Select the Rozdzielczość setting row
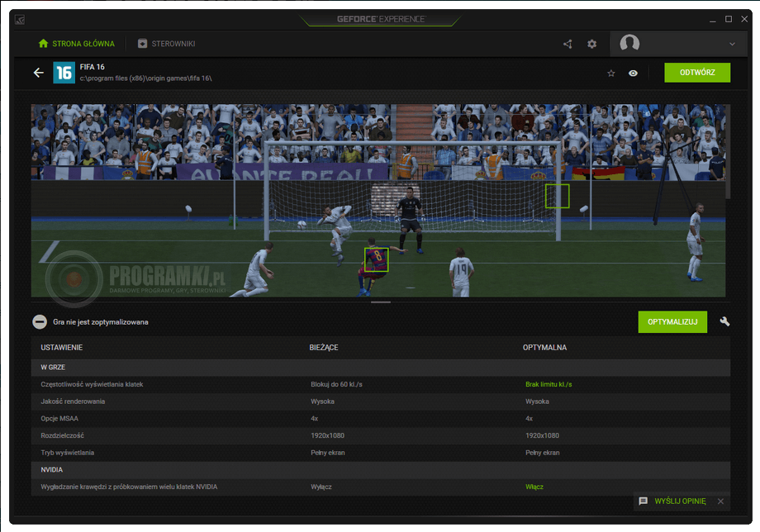Viewport: 760px width, 532px height. point(381,435)
